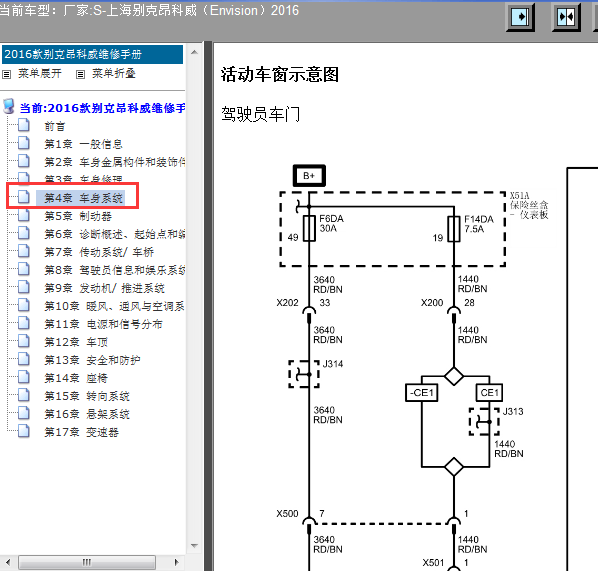Click the page icon beside 第11章
Viewport: 598px width, 571px height.
[24, 323]
